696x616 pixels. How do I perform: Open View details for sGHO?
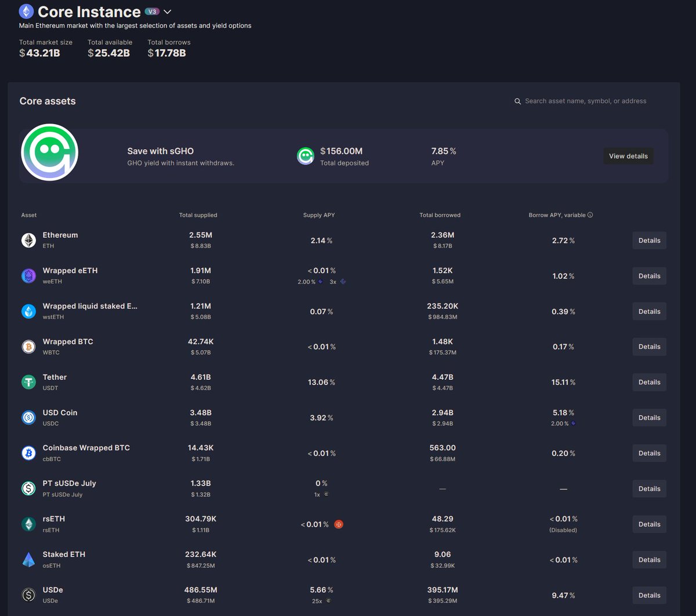coord(628,156)
